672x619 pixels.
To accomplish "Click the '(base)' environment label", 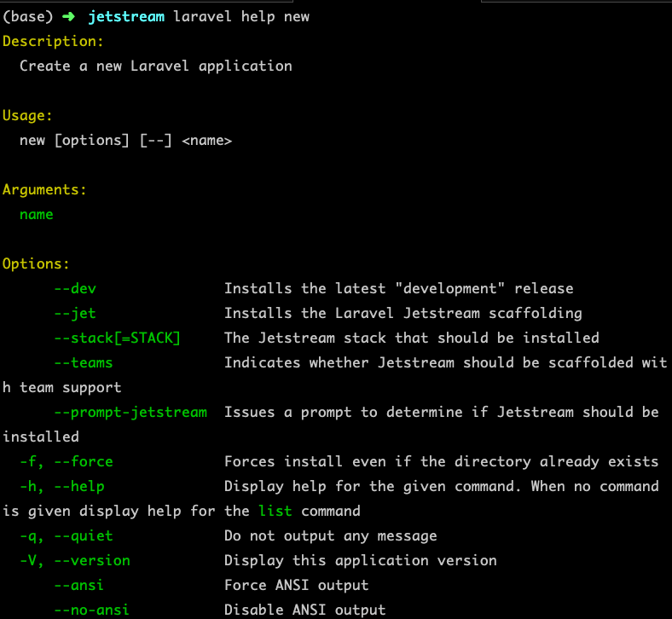I will point(28,17).
